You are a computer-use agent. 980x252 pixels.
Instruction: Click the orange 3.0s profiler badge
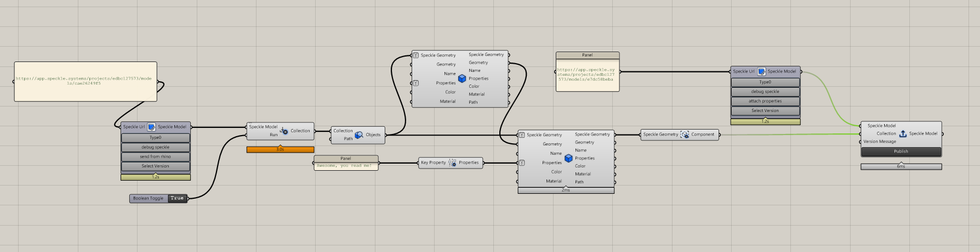[281, 149]
